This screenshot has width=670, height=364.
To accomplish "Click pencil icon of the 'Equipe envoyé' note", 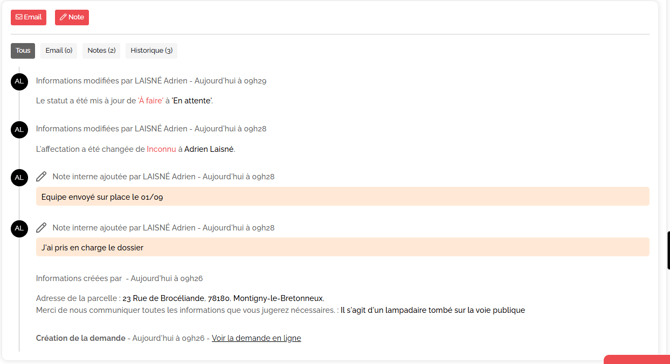I will tap(41, 176).
